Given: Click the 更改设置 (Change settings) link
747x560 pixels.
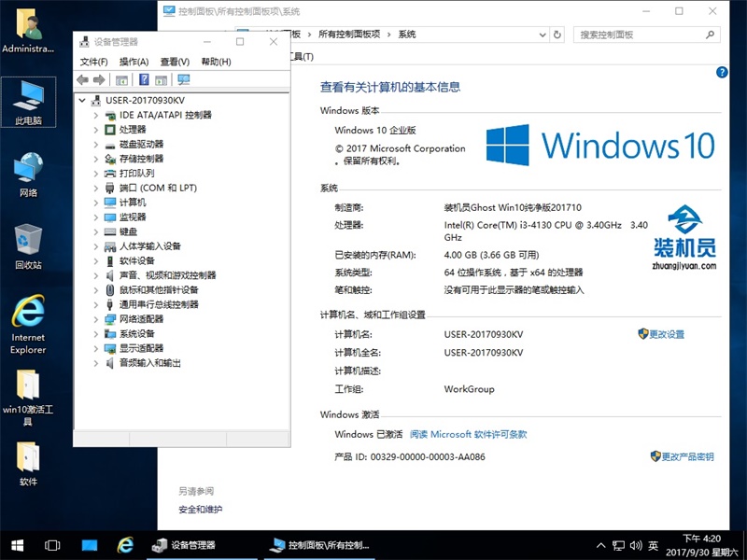Looking at the screenshot, I should click(667, 334).
